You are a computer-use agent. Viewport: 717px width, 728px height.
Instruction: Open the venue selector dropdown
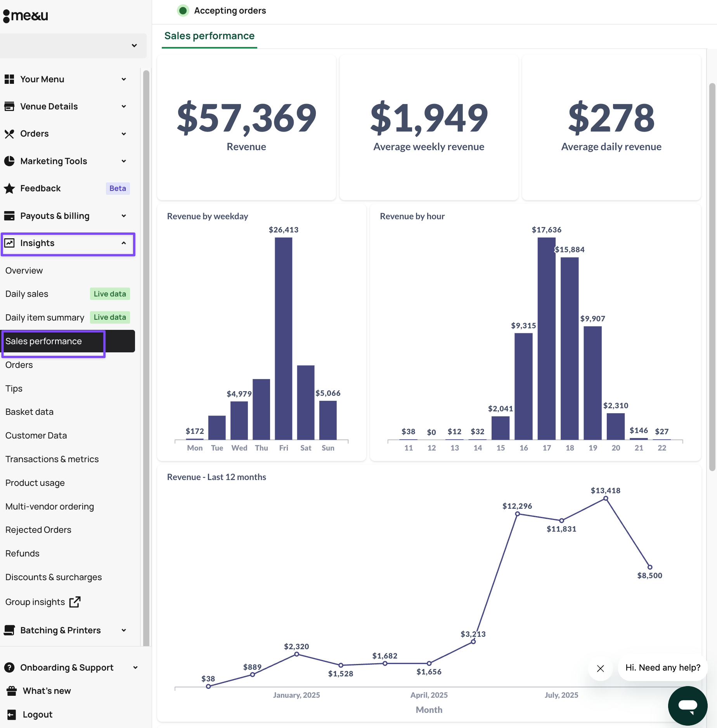[x=134, y=46]
